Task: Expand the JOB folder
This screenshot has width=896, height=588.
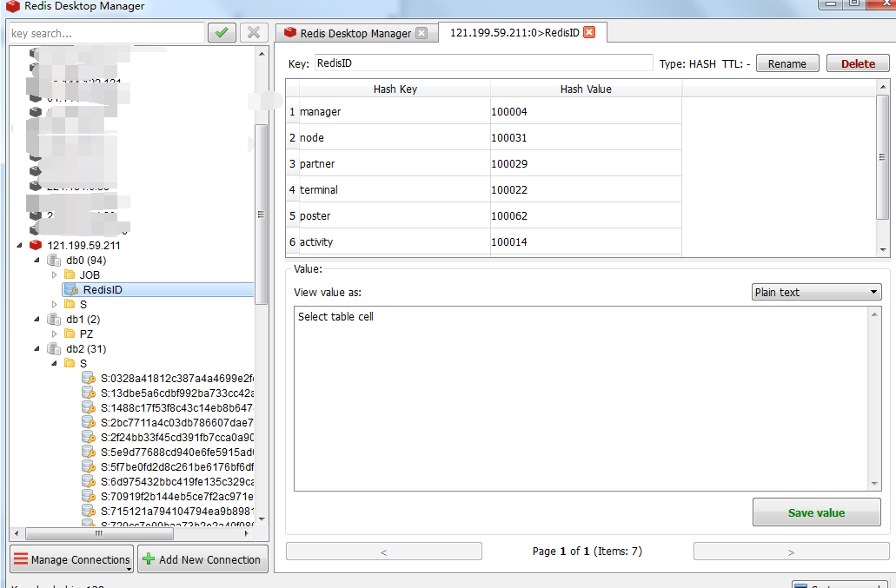Action: pyautogui.click(x=54, y=275)
